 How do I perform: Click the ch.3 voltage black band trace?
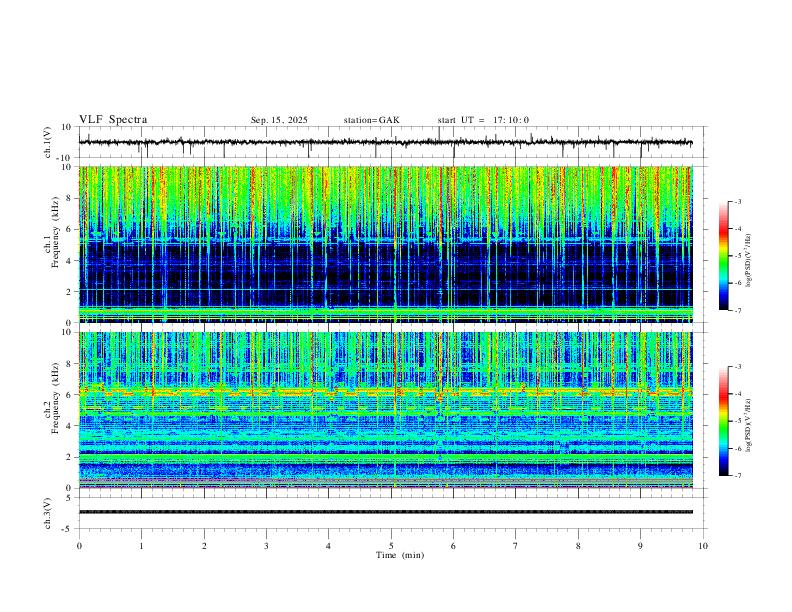pos(385,512)
